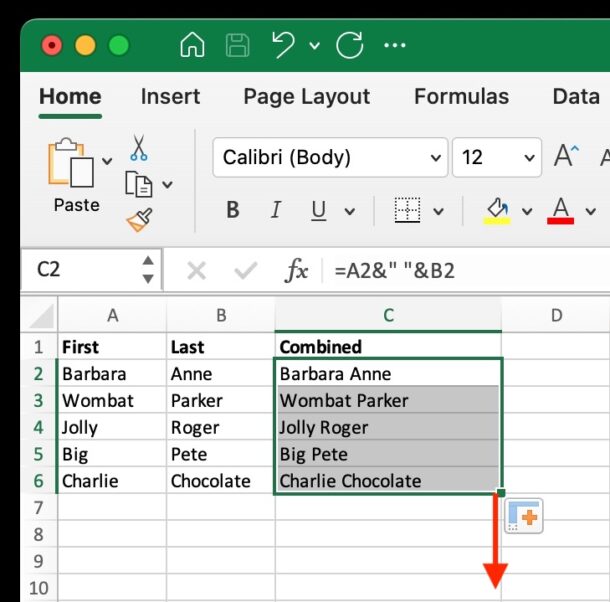The image size is (610, 602).
Task: Select cell containing Anne
Action: pyautogui.click(x=221, y=374)
